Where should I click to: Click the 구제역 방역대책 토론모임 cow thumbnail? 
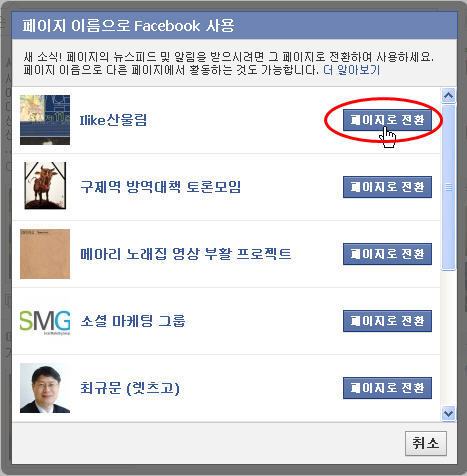pos(45,186)
